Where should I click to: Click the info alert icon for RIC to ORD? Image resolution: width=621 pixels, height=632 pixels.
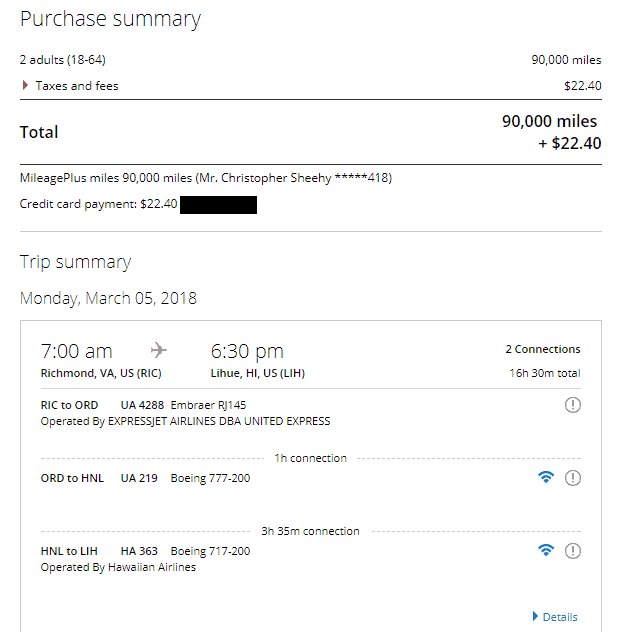[x=572, y=405]
